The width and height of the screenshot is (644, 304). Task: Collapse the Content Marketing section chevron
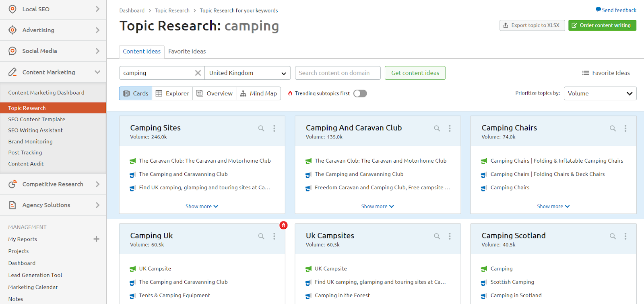click(x=97, y=72)
